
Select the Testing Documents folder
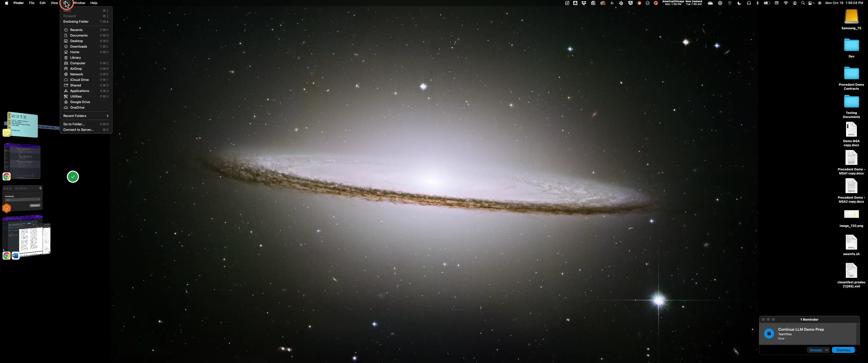pyautogui.click(x=851, y=101)
